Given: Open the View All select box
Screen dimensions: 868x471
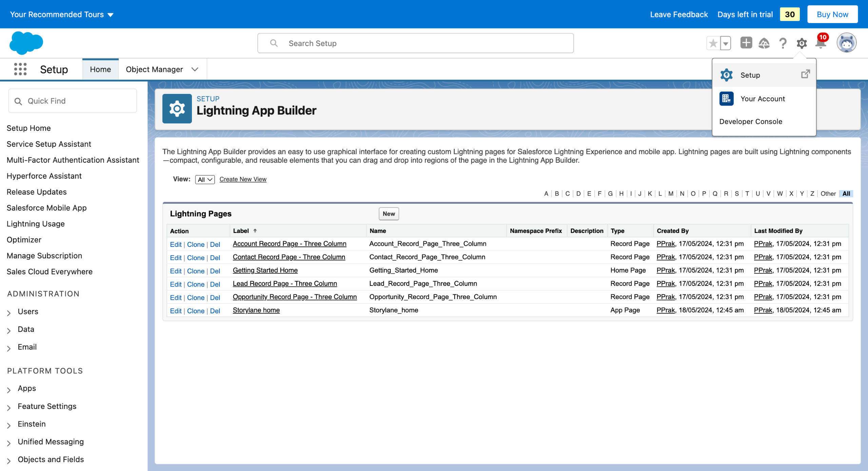Looking at the screenshot, I should pos(205,179).
